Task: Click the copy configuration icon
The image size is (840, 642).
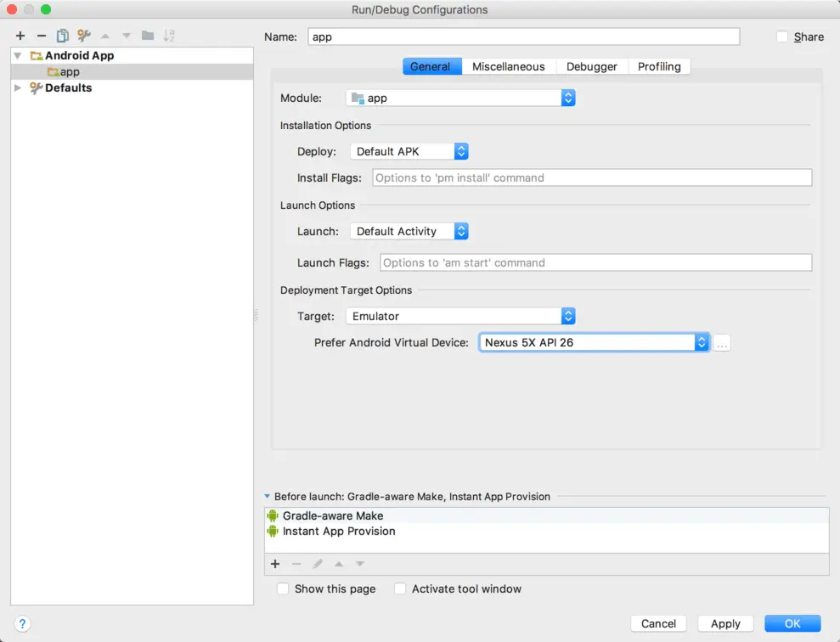Action: point(62,36)
